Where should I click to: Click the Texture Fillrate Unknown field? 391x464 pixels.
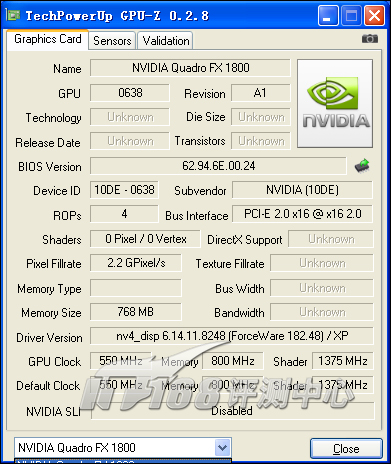322,263
